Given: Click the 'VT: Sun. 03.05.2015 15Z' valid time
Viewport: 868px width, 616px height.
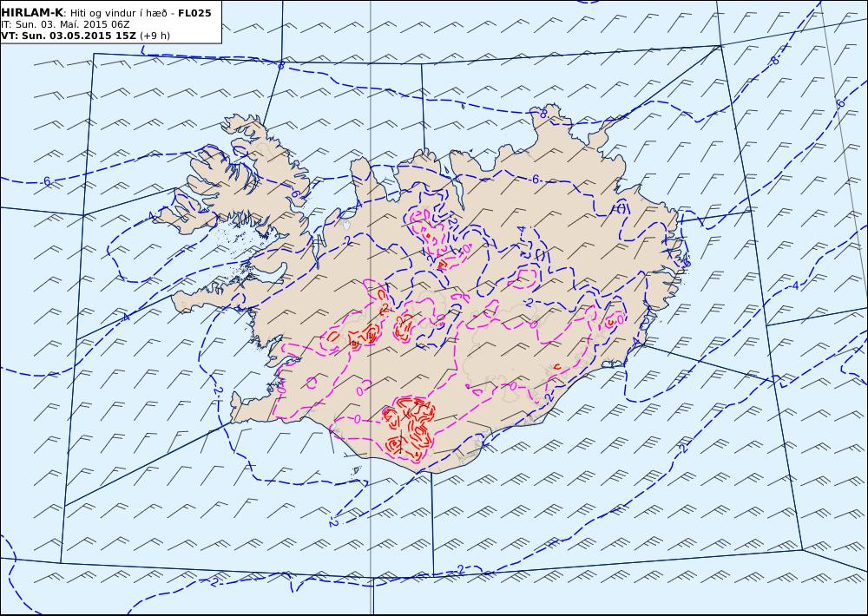Looking at the screenshot, I should click(x=68, y=36).
